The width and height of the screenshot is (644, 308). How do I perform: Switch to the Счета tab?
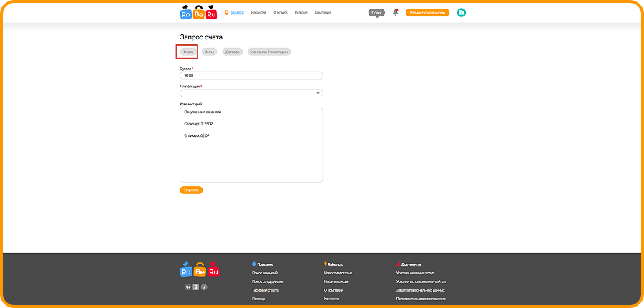(x=188, y=52)
